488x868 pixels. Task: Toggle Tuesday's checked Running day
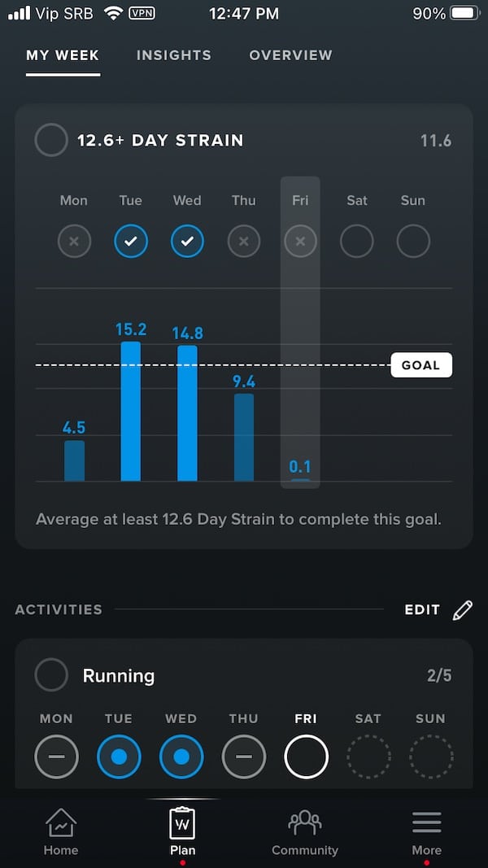tap(119, 757)
